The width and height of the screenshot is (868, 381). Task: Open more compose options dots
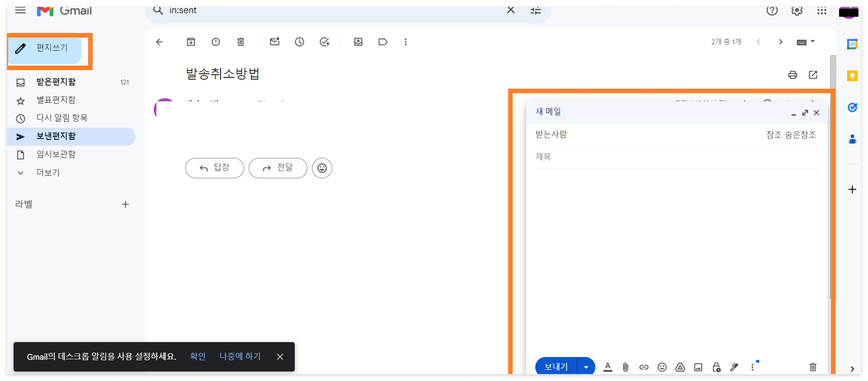(x=753, y=367)
